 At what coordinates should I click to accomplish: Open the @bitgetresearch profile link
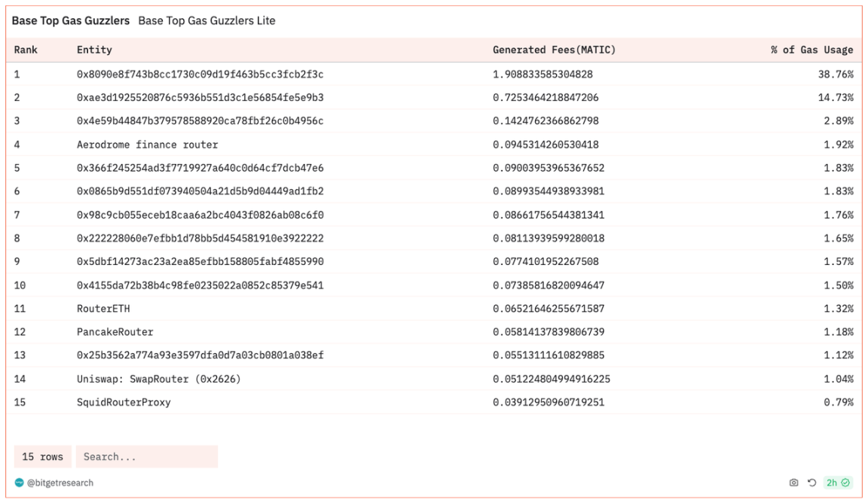60,483
